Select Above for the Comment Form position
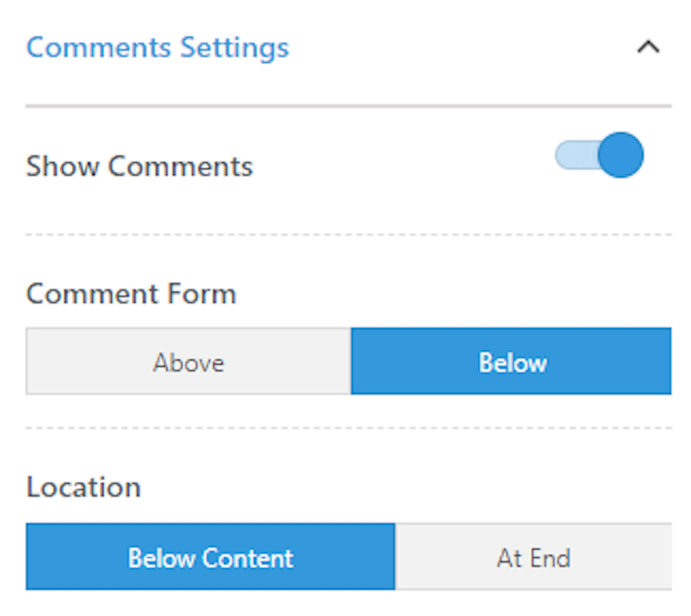This screenshot has height=616, width=691. pyautogui.click(x=189, y=361)
